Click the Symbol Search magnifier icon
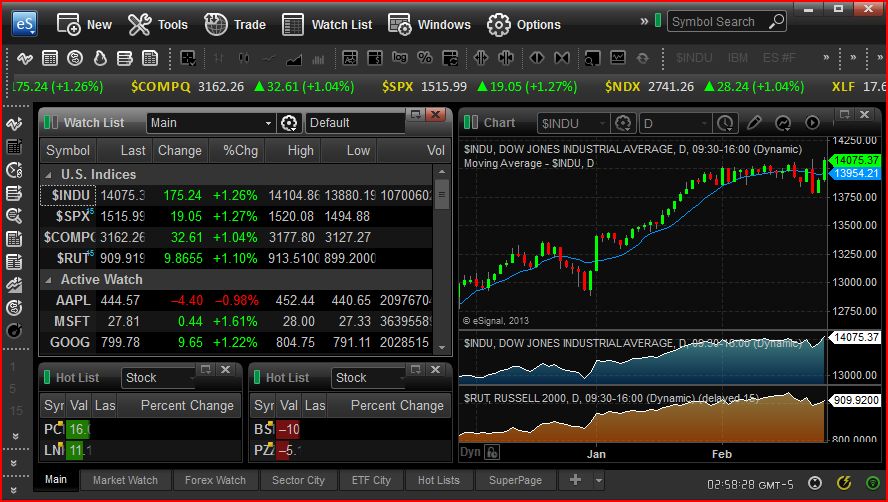The width and height of the screenshot is (888, 502). (776, 22)
